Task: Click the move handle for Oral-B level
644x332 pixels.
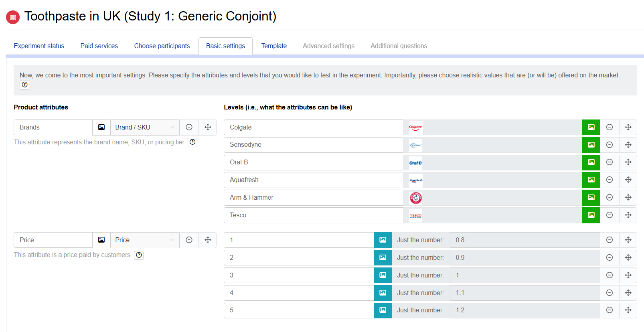Action: coord(628,162)
